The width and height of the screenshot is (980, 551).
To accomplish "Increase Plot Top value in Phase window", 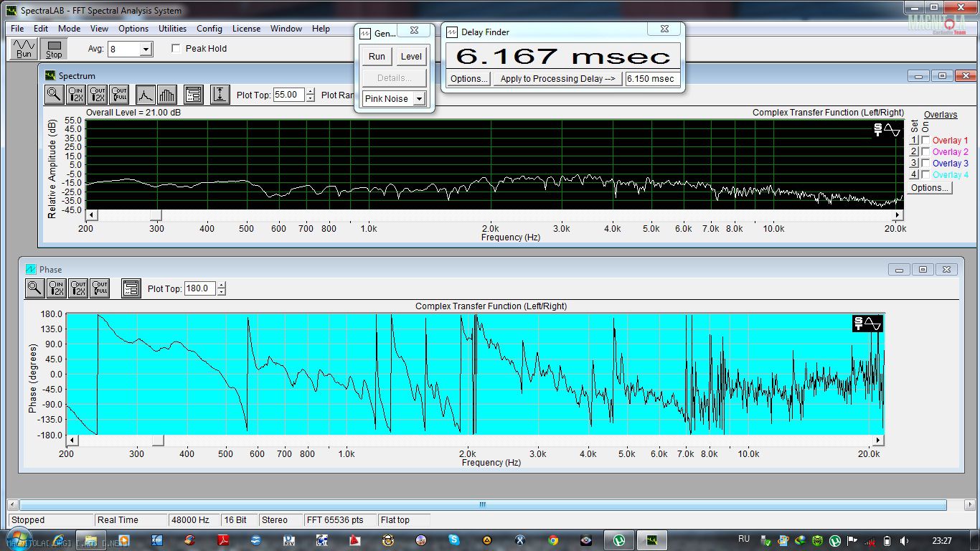I will pos(221,285).
